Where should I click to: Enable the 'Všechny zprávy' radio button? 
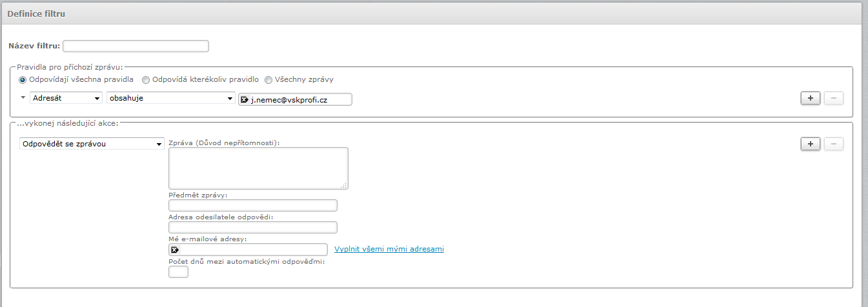pyautogui.click(x=268, y=80)
